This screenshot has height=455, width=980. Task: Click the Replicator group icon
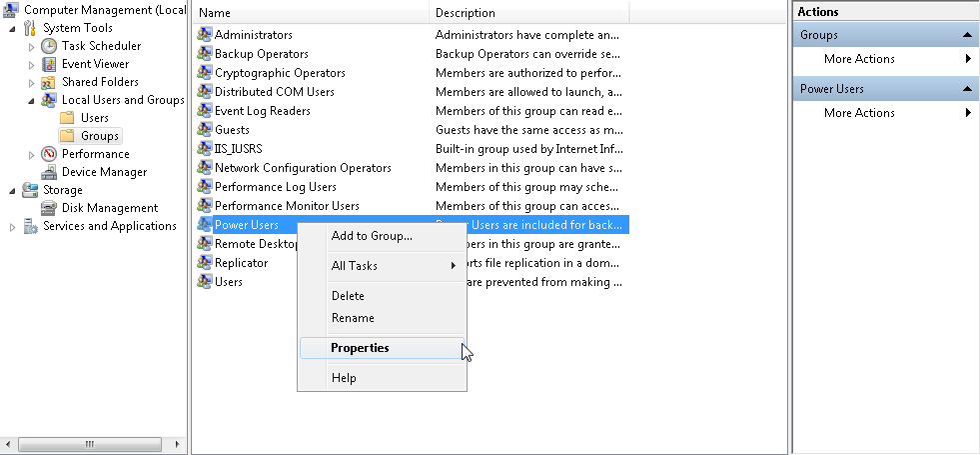click(x=205, y=262)
